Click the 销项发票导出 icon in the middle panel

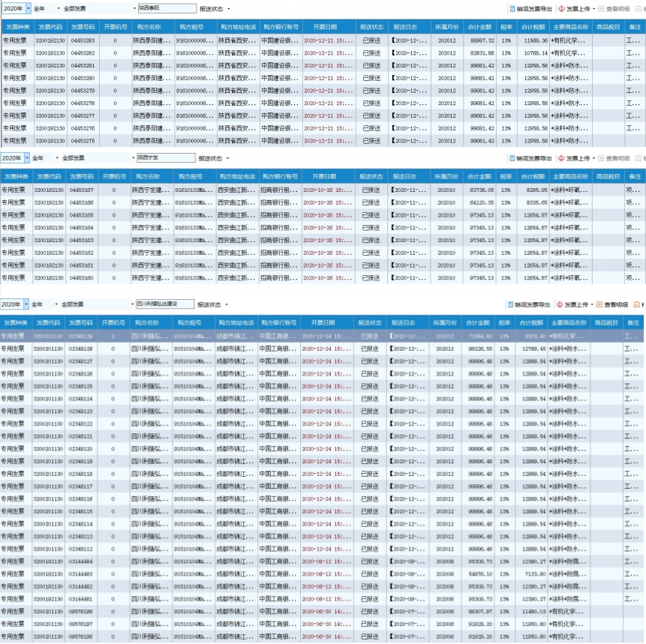[x=512, y=158]
